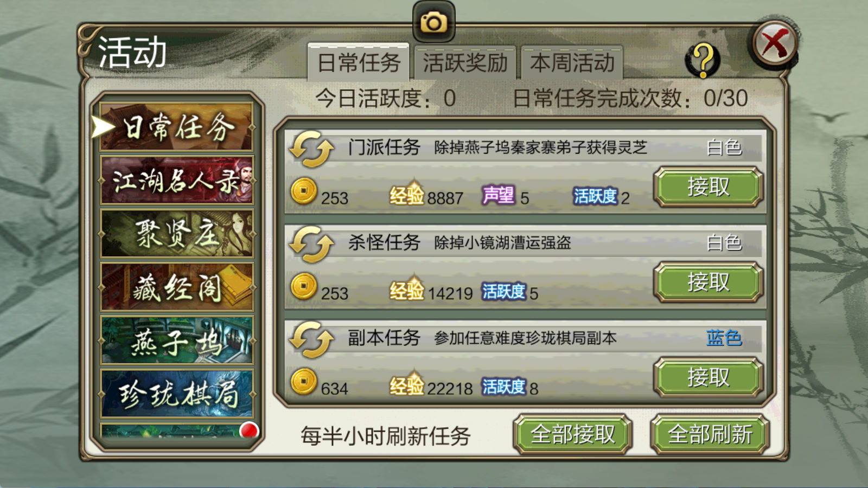Select 珍珑棋局 in the activity sidebar

(x=177, y=394)
